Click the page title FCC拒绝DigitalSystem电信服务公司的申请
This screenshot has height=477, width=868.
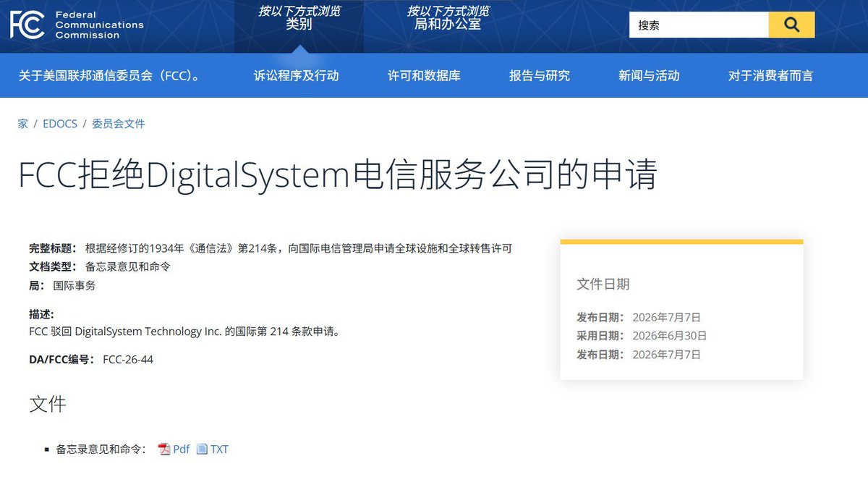(337, 177)
